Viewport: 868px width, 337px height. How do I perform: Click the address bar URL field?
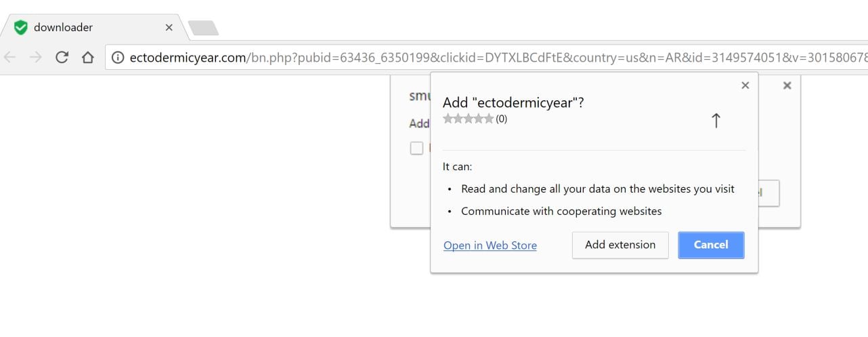pyautogui.click(x=474, y=58)
